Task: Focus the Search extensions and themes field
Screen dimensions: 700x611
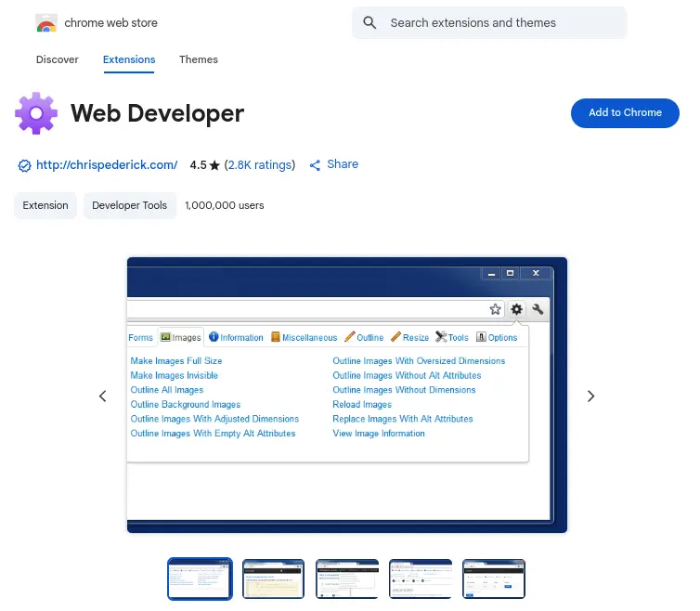Action: coord(489,23)
